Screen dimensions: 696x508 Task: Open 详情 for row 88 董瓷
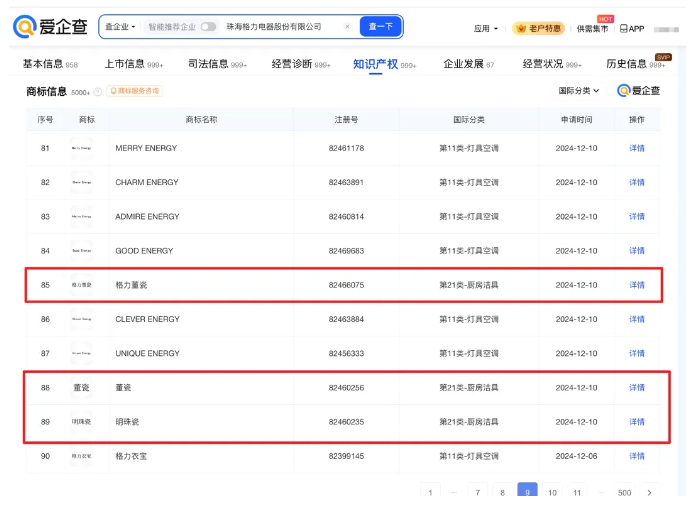(637, 388)
